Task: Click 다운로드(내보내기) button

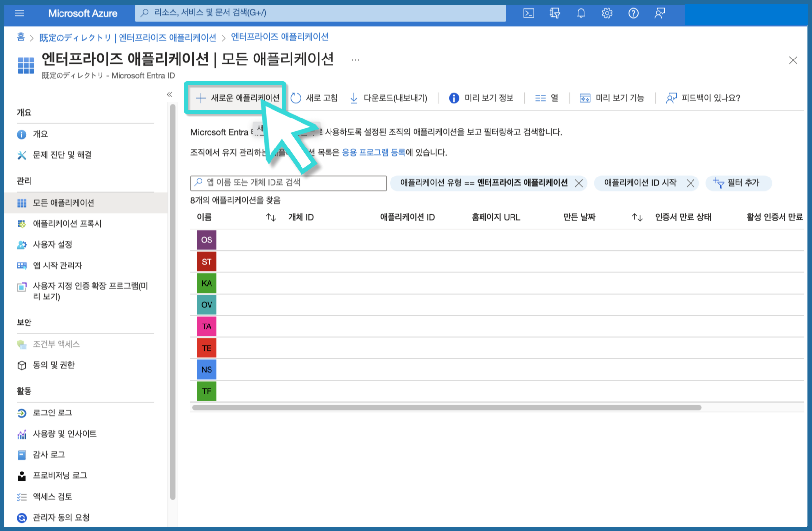Action: pos(389,98)
